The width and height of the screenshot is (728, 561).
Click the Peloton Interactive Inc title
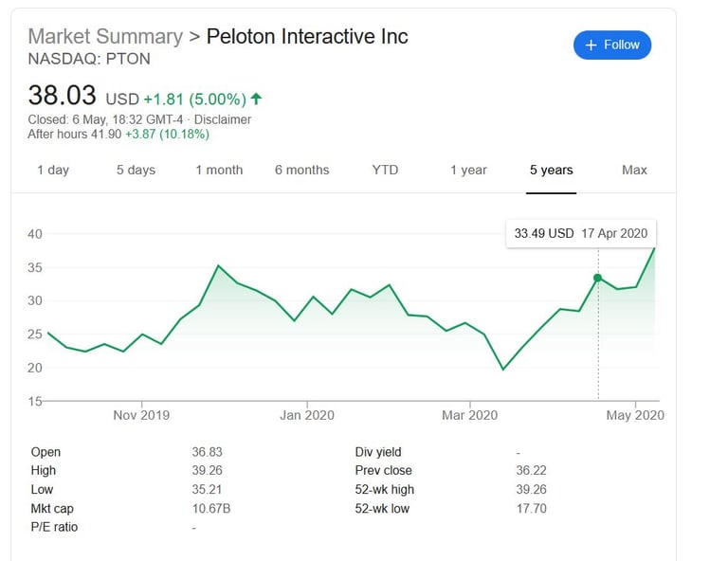tap(307, 37)
